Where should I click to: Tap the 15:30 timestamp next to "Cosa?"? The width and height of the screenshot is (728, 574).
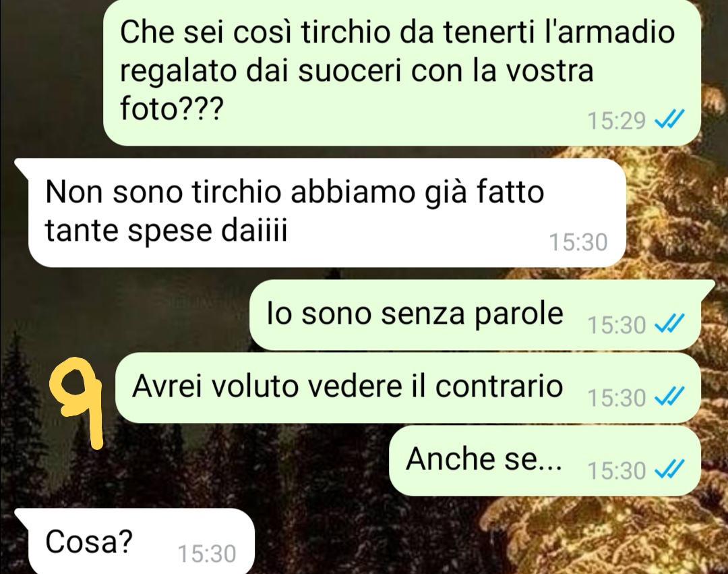coord(207,554)
